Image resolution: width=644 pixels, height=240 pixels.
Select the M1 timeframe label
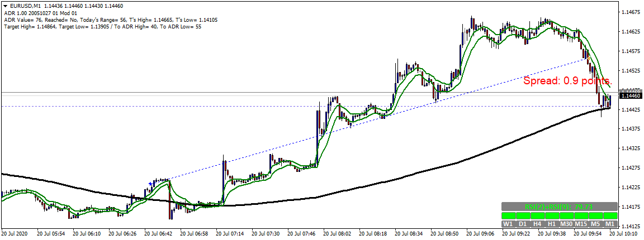(610, 224)
